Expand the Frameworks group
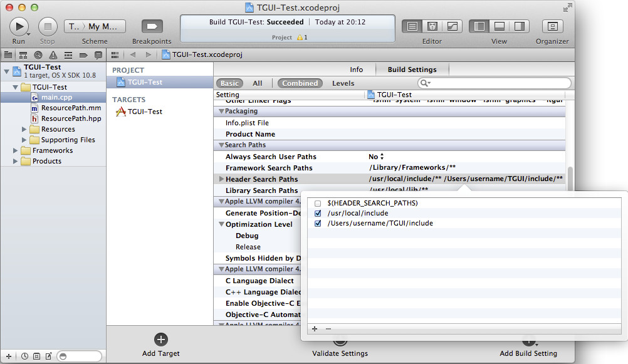Screen dimensions: 628x364 (x=15, y=150)
